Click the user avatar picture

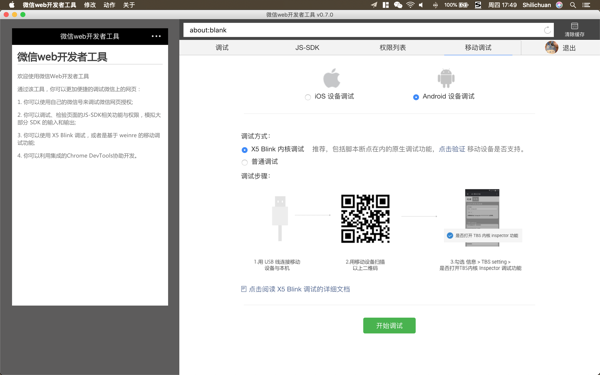[x=551, y=47]
